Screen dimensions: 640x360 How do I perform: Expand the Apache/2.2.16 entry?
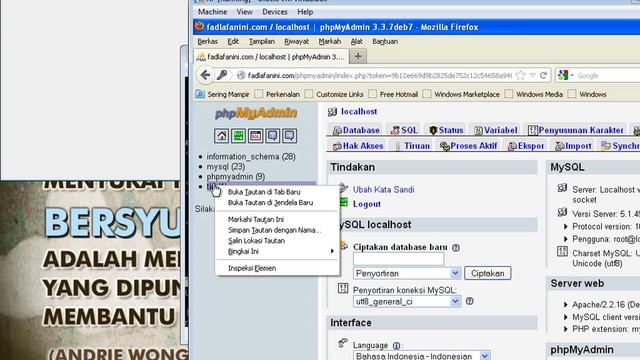click(566, 304)
